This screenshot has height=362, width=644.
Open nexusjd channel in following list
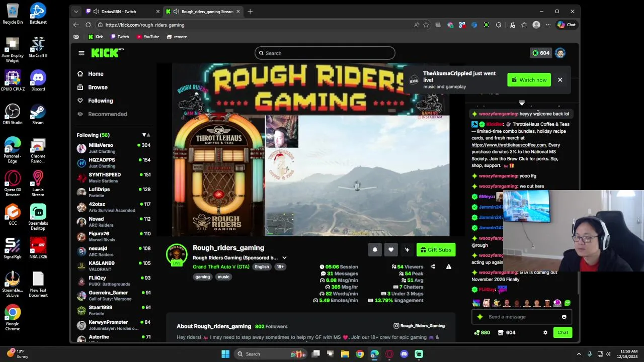pyautogui.click(x=113, y=251)
